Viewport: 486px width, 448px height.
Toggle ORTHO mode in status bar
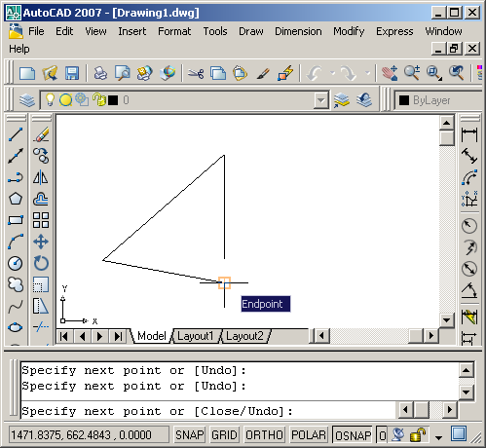(x=264, y=434)
